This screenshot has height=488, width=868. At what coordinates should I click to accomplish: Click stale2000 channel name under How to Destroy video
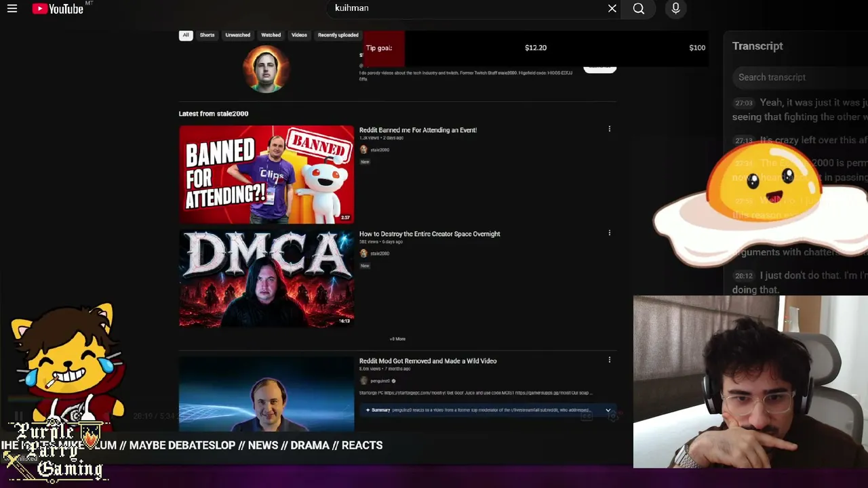click(x=380, y=253)
